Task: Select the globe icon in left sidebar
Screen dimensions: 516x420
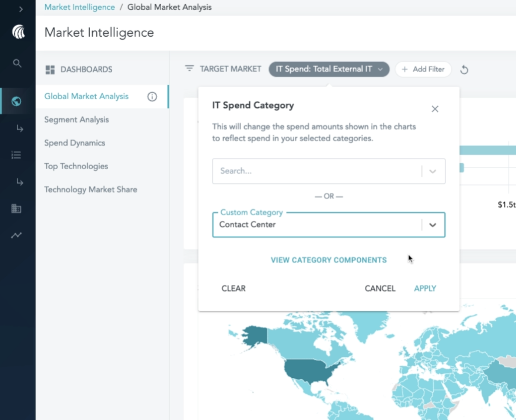Action: tap(16, 101)
